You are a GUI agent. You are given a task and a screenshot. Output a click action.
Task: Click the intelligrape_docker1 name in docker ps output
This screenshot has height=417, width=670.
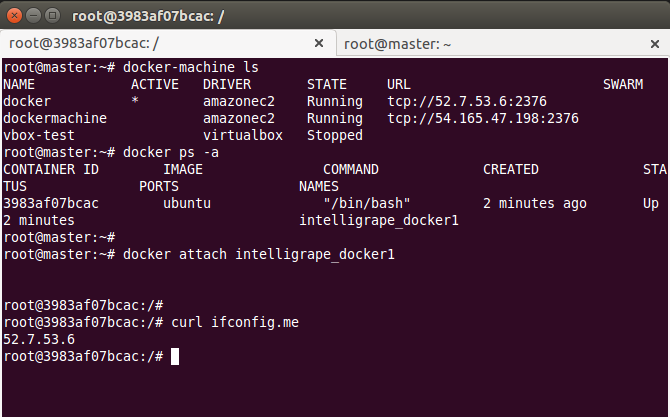379,220
